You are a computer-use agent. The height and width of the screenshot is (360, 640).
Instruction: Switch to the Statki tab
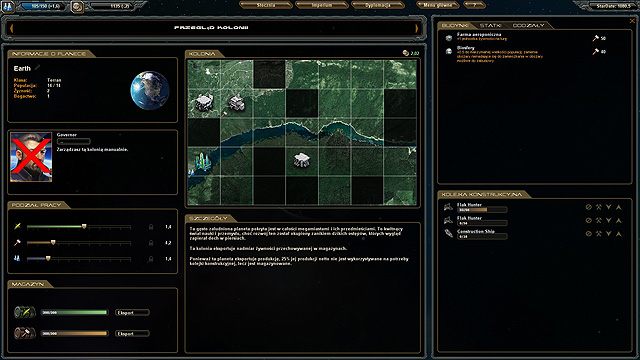click(x=490, y=25)
